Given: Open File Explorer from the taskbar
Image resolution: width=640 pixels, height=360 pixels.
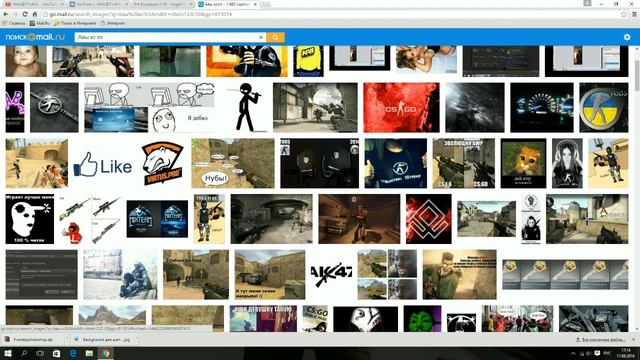Looking at the screenshot, I should (x=89, y=353).
